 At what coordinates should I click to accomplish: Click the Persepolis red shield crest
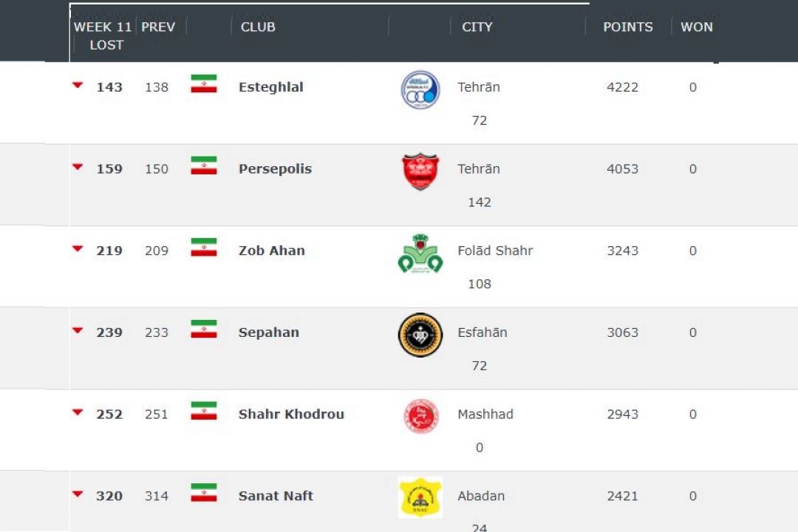pyautogui.click(x=420, y=171)
